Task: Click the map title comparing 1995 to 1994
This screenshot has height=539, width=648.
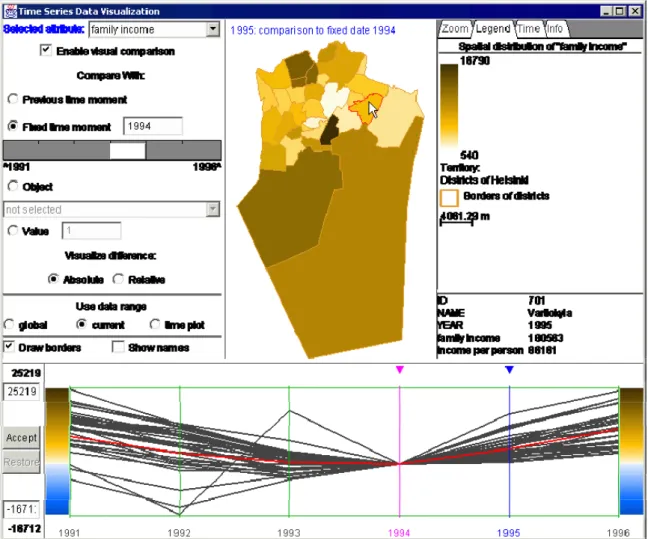Action: pos(313,30)
